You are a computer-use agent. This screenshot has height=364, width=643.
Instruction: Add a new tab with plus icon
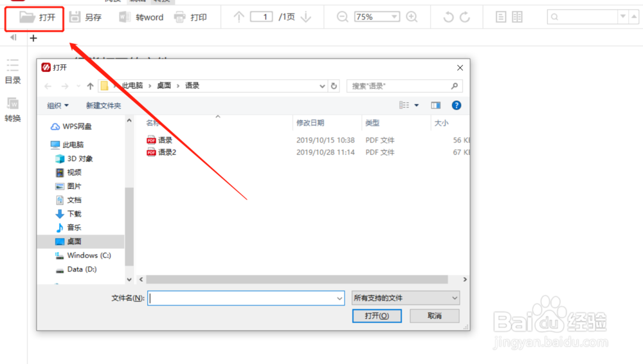point(33,38)
